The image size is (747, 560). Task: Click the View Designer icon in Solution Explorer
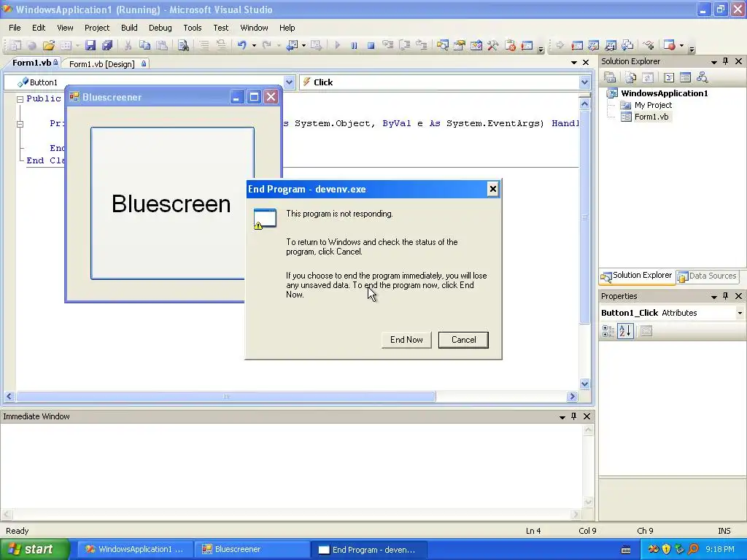click(x=686, y=77)
